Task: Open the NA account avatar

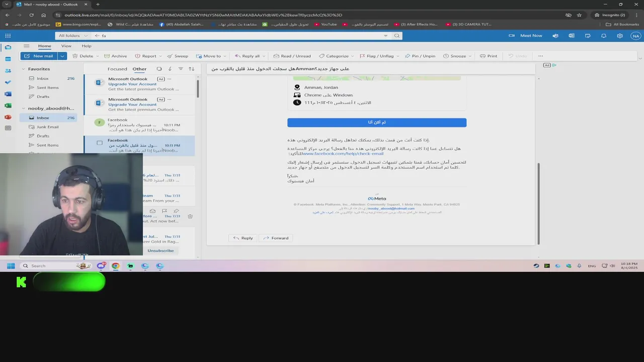Action: coord(635,36)
